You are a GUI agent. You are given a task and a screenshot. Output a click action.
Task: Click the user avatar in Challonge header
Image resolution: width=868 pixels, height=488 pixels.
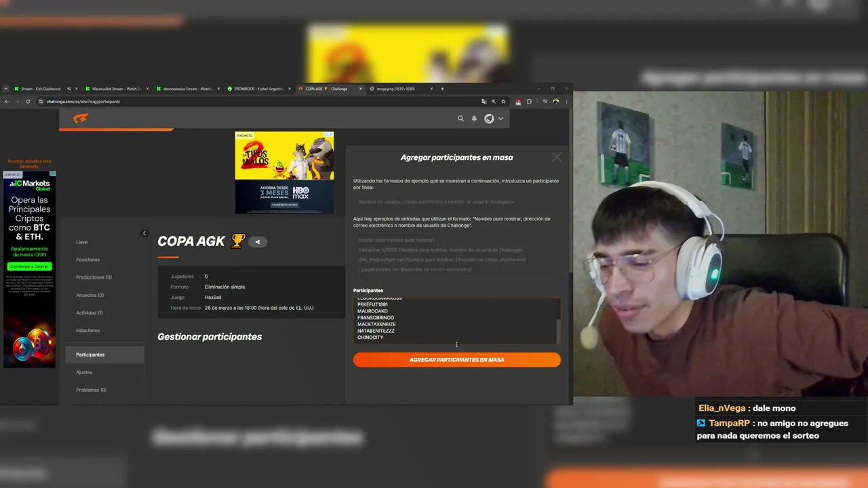point(489,119)
